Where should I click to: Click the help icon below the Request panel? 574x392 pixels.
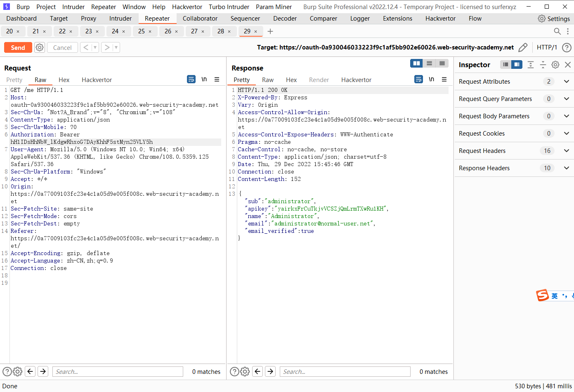(7, 371)
